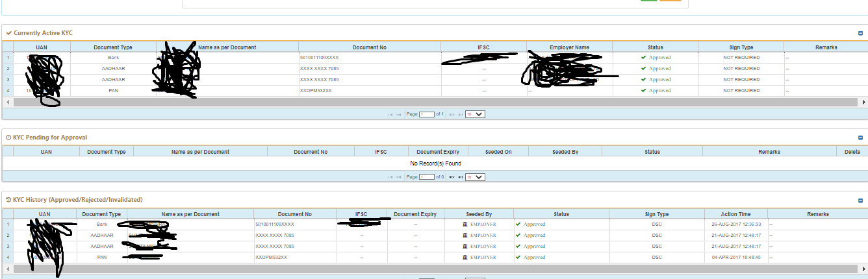Click DSC sign type in KYC History Bank row
Viewport: 868px width, 279px height.
pos(657,224)
